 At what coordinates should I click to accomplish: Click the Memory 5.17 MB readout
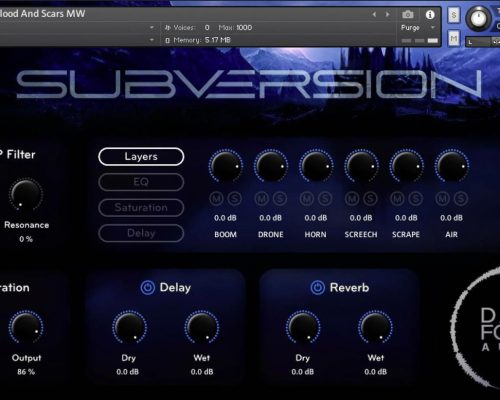point(218,40)
